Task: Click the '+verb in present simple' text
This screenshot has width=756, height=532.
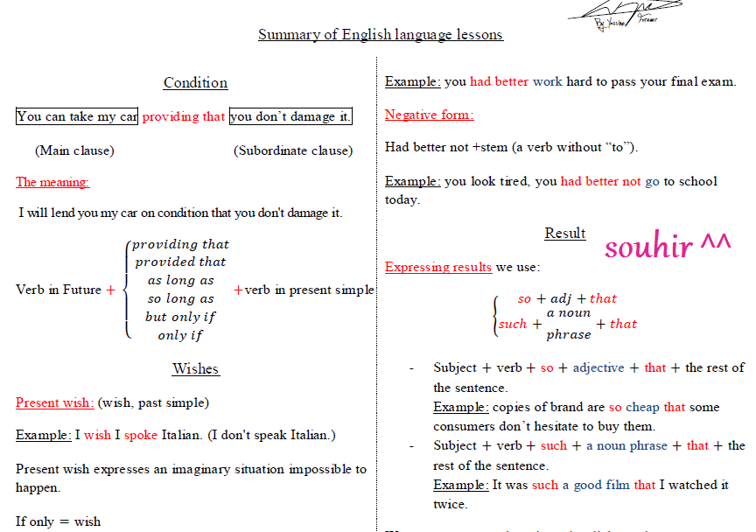Action: (x=304, y=290)
